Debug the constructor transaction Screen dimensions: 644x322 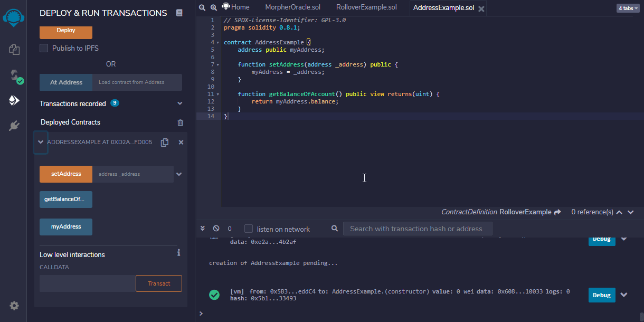point(602,295)
